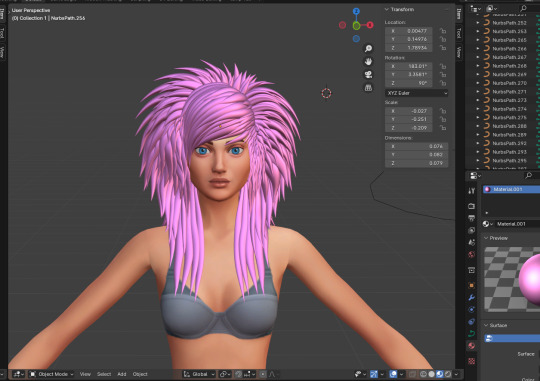Toggle lock on Rotation Z

coord(443,83)
